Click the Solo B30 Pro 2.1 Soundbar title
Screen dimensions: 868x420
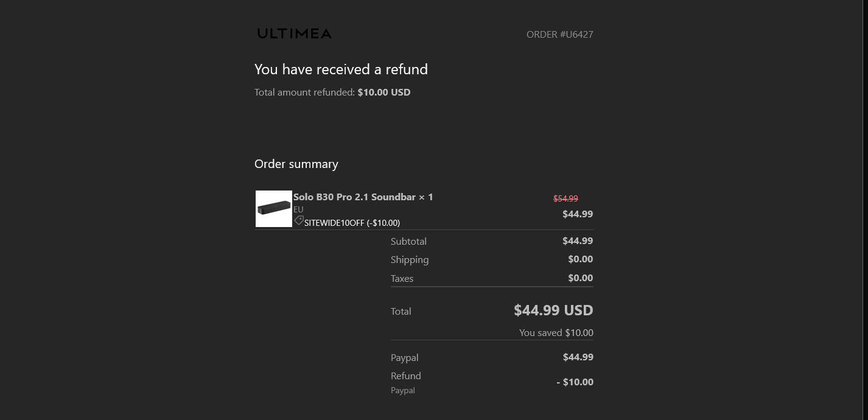(x=363, y=197)
